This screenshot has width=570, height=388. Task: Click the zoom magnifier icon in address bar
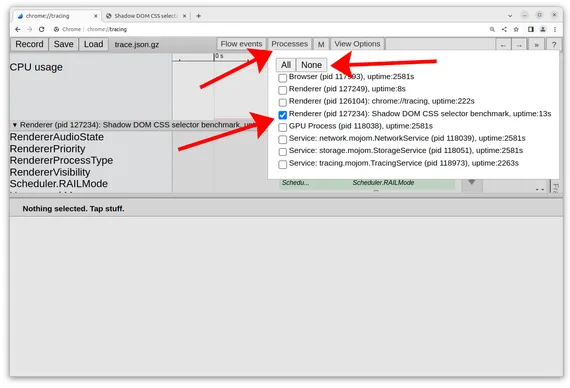point(492,29)
